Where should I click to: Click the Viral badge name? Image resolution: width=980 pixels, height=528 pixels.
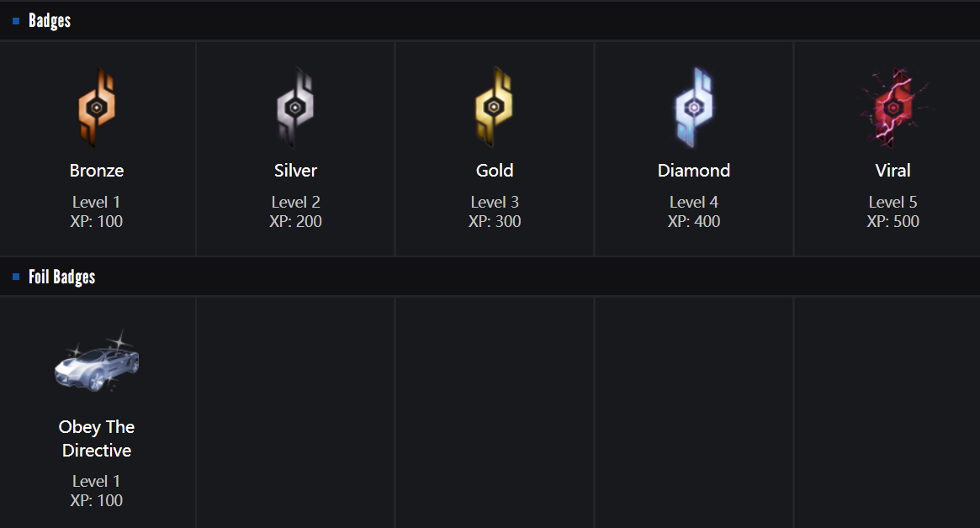(x=893, y=171)
